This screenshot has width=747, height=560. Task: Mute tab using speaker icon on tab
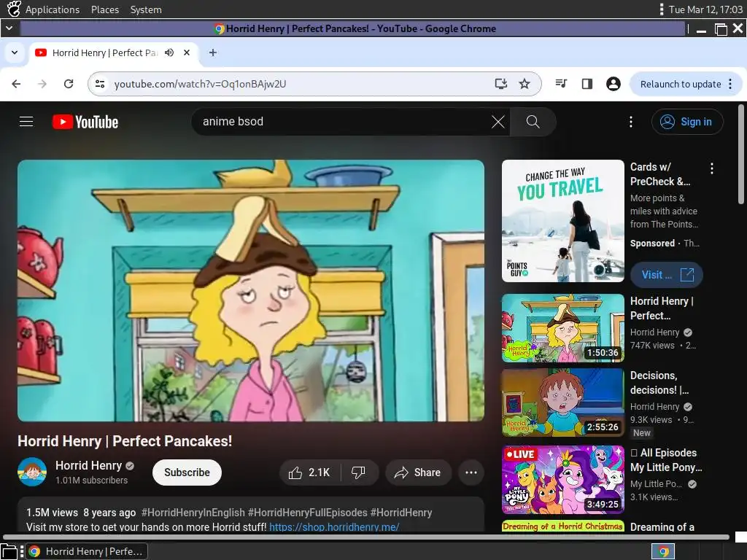tap(169, 52)
